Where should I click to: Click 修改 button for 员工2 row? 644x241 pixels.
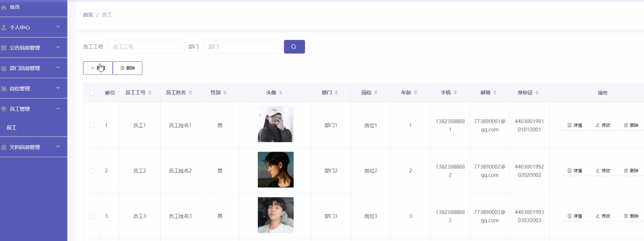603,171
